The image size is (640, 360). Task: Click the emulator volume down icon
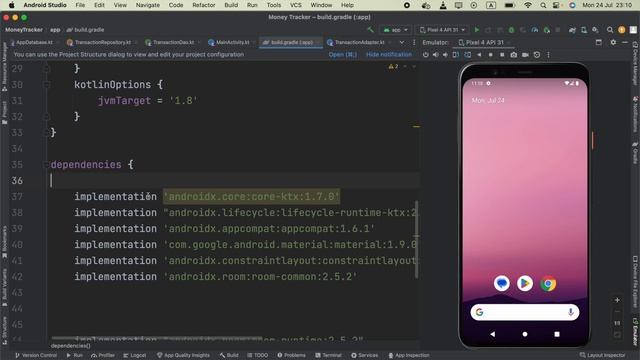coord(445,55)
